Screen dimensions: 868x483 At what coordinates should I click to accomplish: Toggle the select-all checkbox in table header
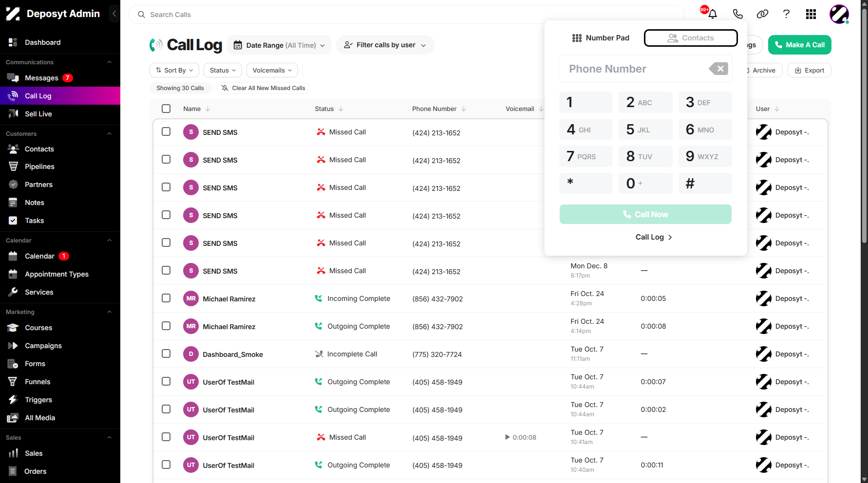tap(166, 109)
